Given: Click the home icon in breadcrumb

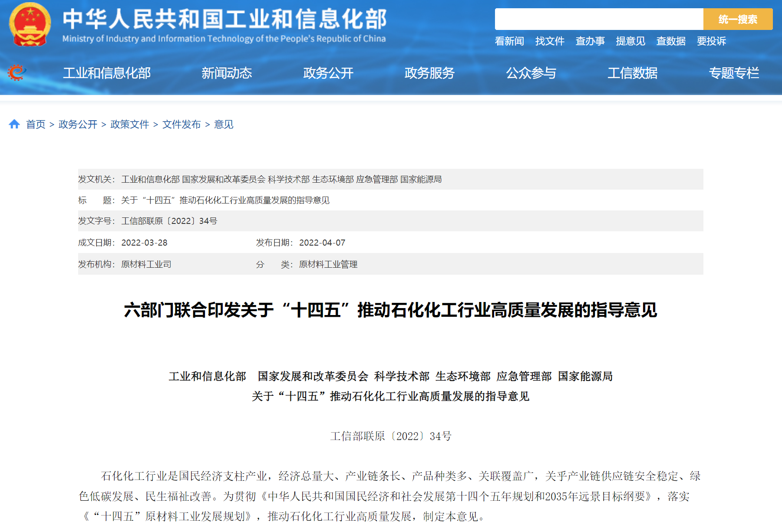Looking at the screenshot, I should [x=14, y=125].
